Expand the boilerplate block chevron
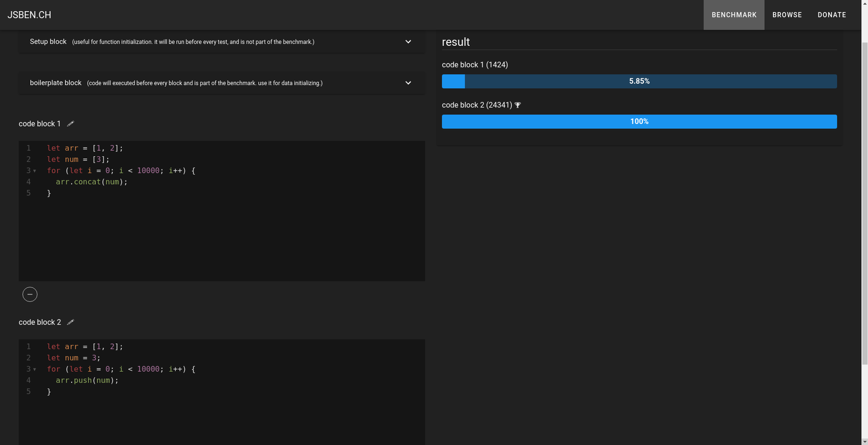Screen dimensions: 868x445 [408, 83]
